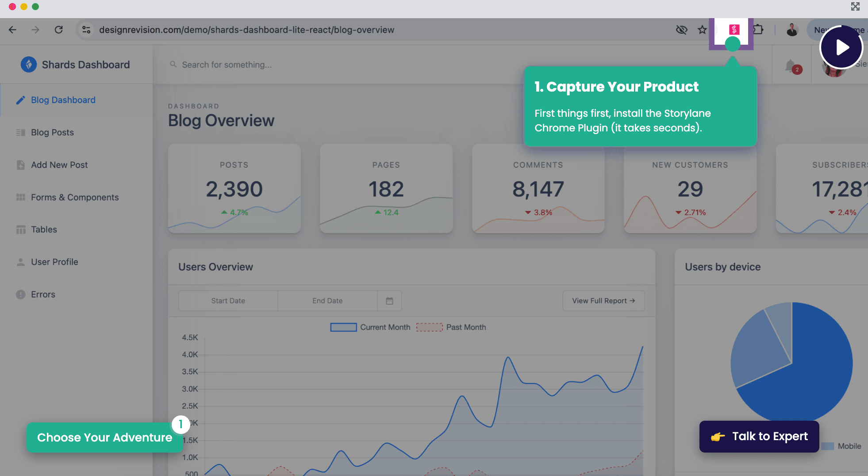Open the Blog Posts sidebar item
Screen dimensions: 868x476
(x=52, y=132)
